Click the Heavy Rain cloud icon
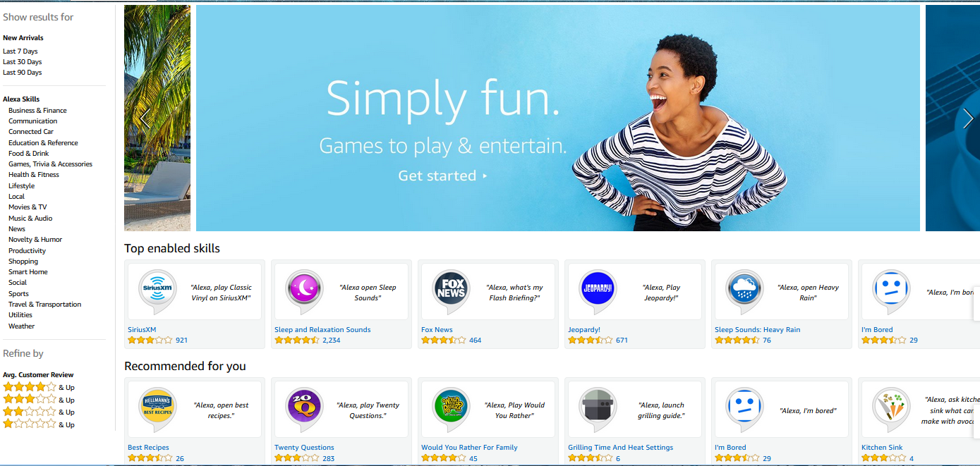 click(744, 291)
